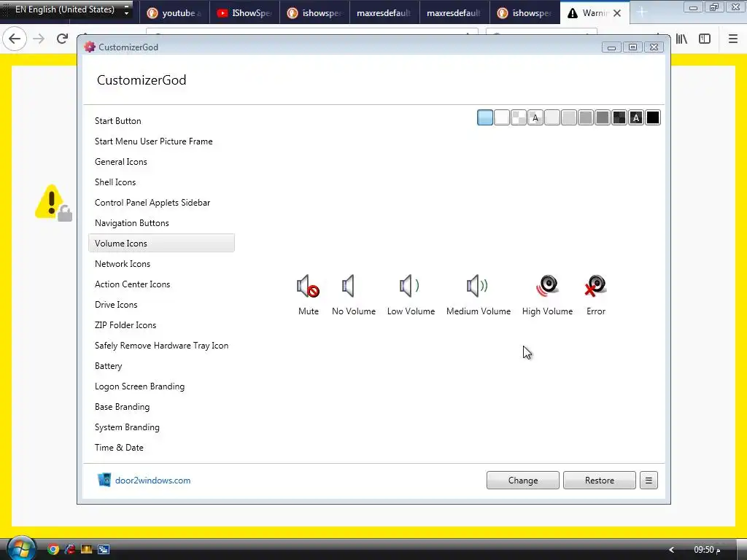Select the Low Volume speaker icon
This screenshot has height=560, width=747.
coord(410,286)
